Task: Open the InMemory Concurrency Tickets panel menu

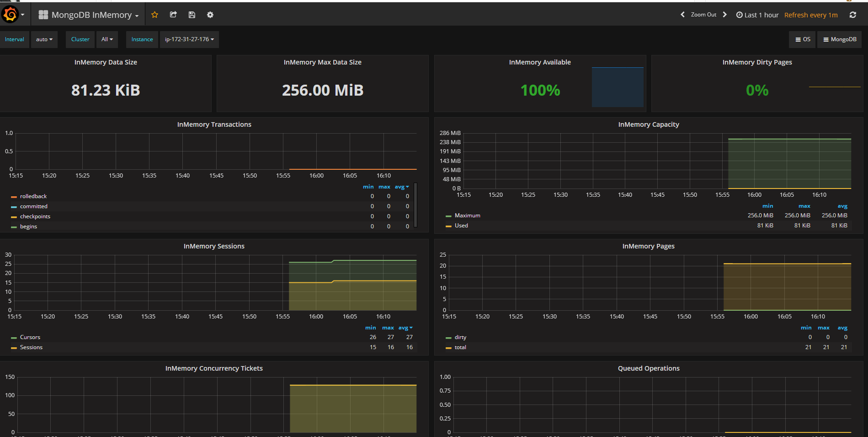Action: coord(214,368)
